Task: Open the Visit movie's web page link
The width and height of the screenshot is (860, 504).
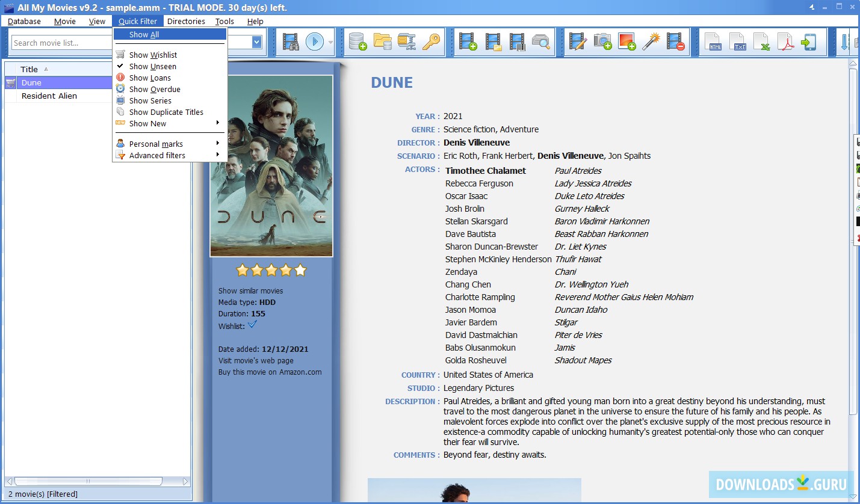Action: click(x=256, y=360)
